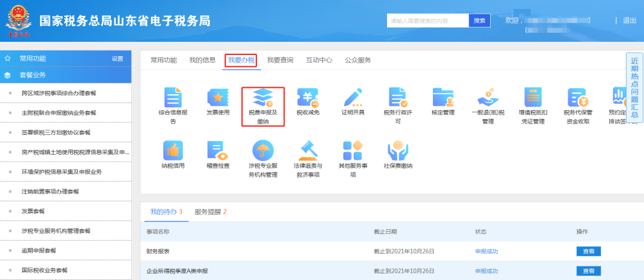Show 我的待办 list tab
Image resolution: width=644 pixels, height=280 pixels.
(166, 212)
